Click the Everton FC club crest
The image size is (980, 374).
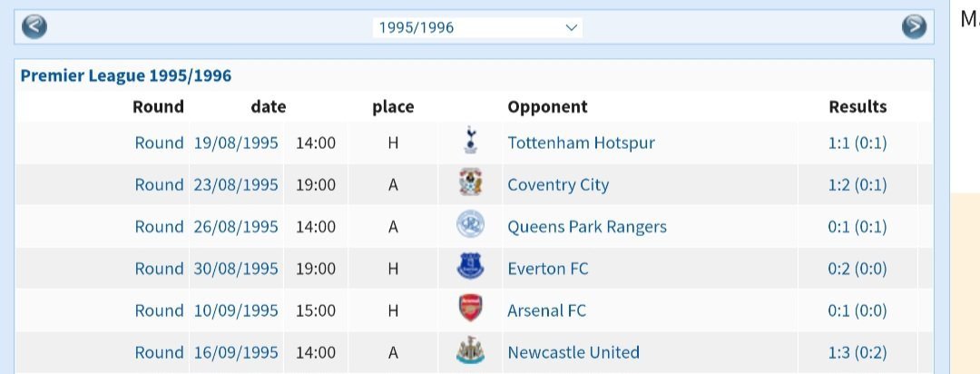click(470, 268)
